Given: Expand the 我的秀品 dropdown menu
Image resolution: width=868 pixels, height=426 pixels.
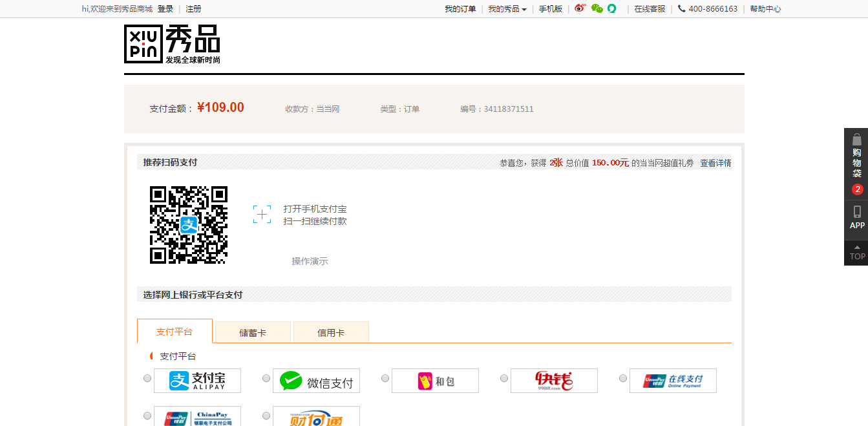Looking at the screenshot, I should pyautogui.click(x=507, y=9).
